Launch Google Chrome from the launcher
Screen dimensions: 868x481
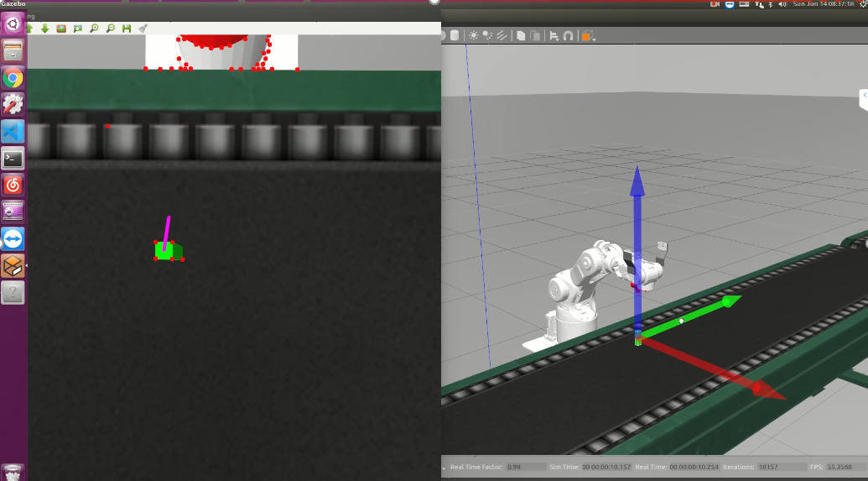[13, 77]
